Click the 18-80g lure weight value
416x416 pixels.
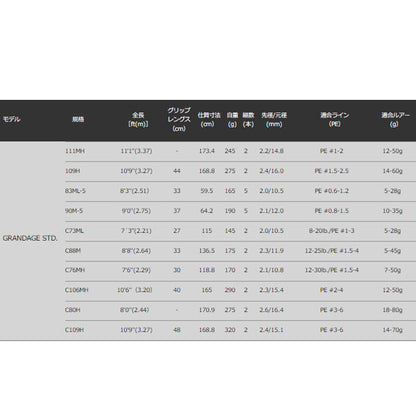392,310
